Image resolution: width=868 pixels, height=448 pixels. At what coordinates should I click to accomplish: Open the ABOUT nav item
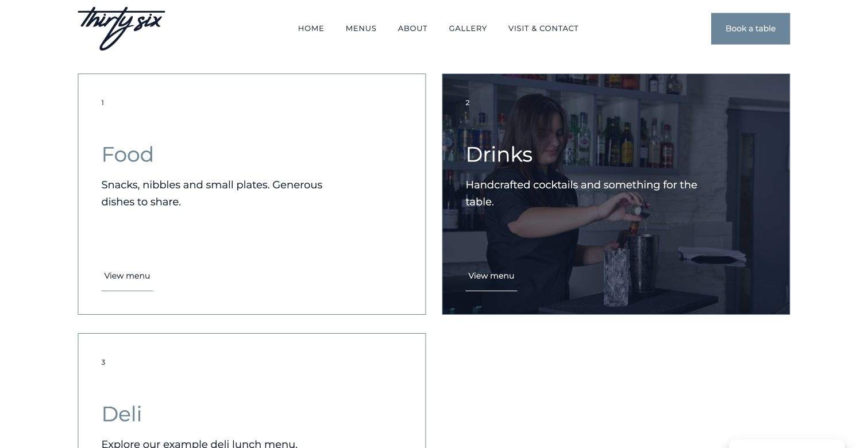(x=412, y=29)
